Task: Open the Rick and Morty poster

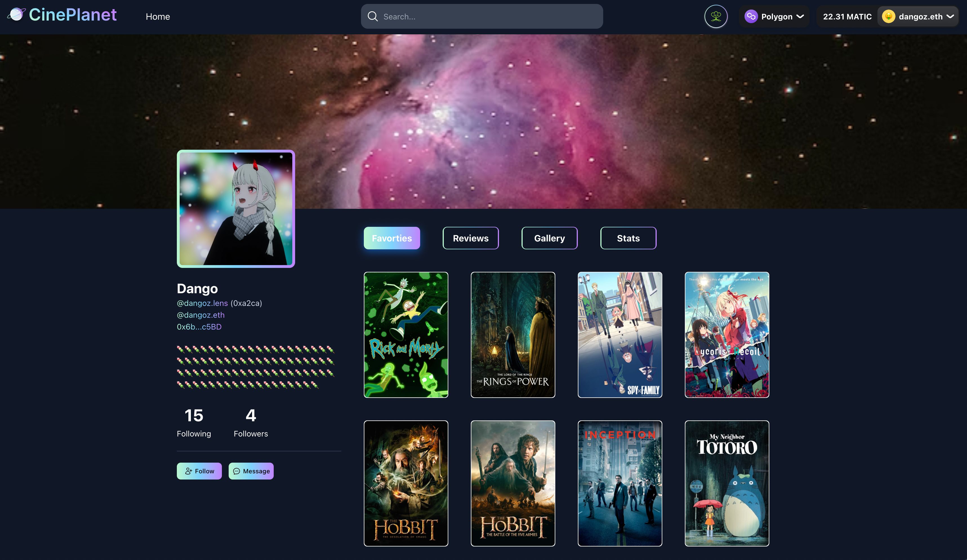Action: pos(405,335)
